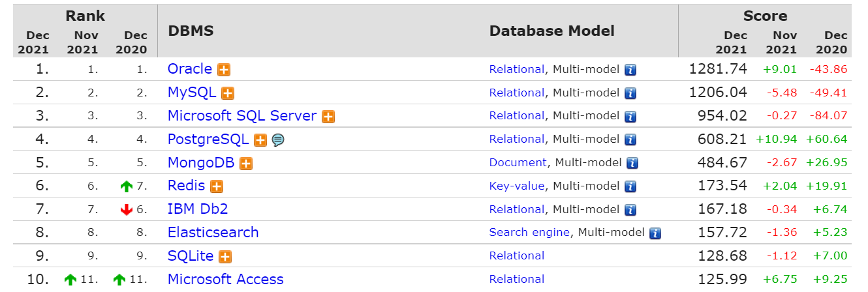Click the info icon in the Redis row
This screenshot has height=292, width=868.
[630, 186]
